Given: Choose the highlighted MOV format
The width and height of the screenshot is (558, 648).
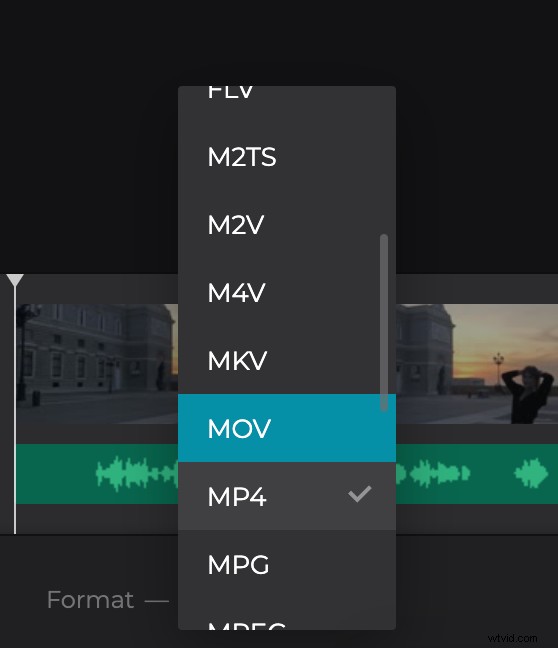Looking at the screenshot, I should (287, 428).
